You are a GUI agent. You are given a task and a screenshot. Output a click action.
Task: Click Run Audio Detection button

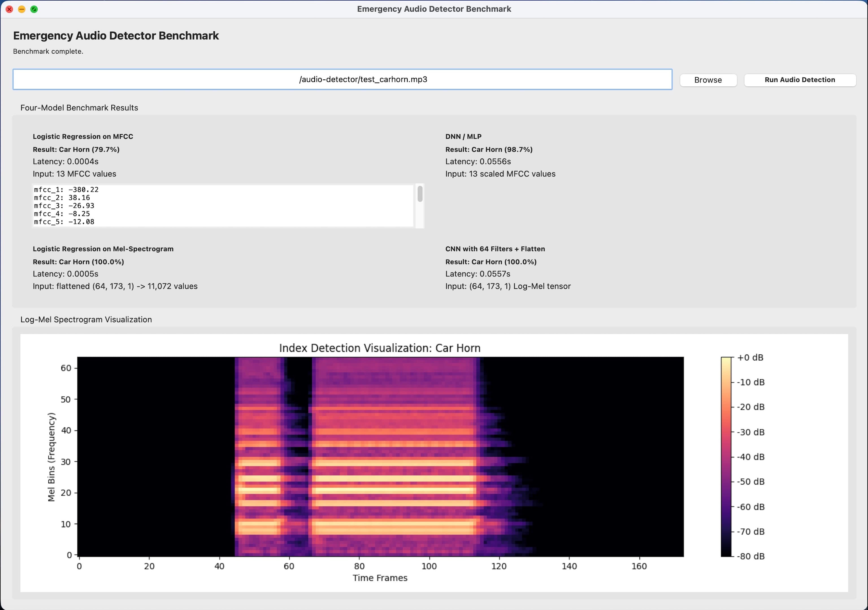pyautogui.click(x=800, y=80)
